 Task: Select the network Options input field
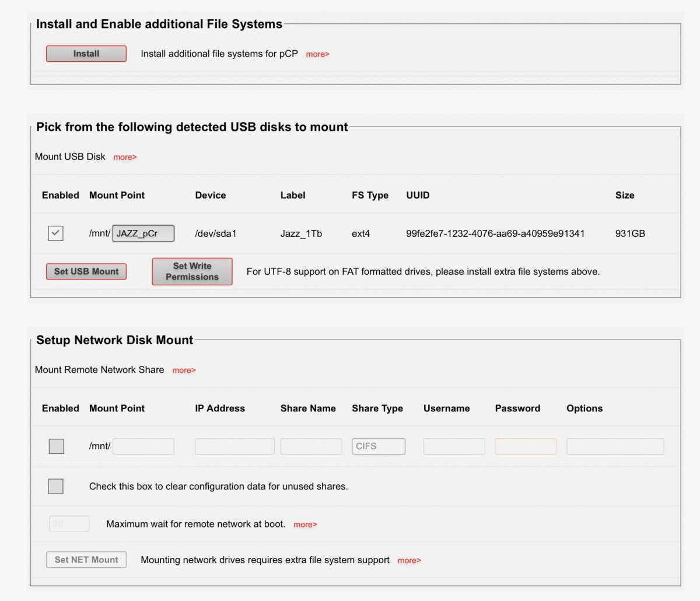[615, 446]
